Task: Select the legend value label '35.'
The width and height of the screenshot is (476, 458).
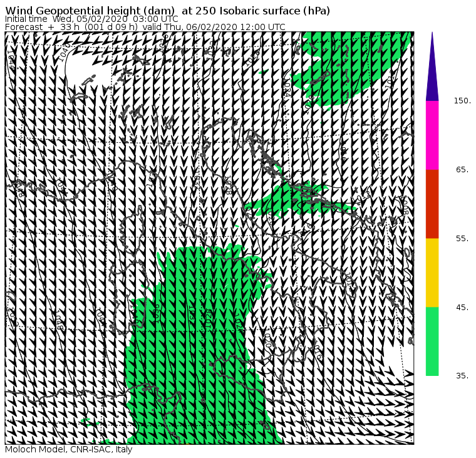Action: click(462, 376)
